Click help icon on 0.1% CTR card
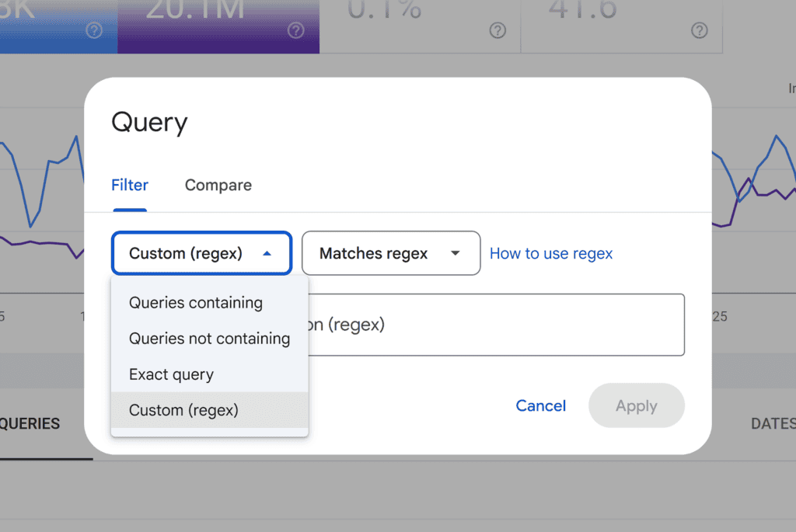 pos(497,30)
